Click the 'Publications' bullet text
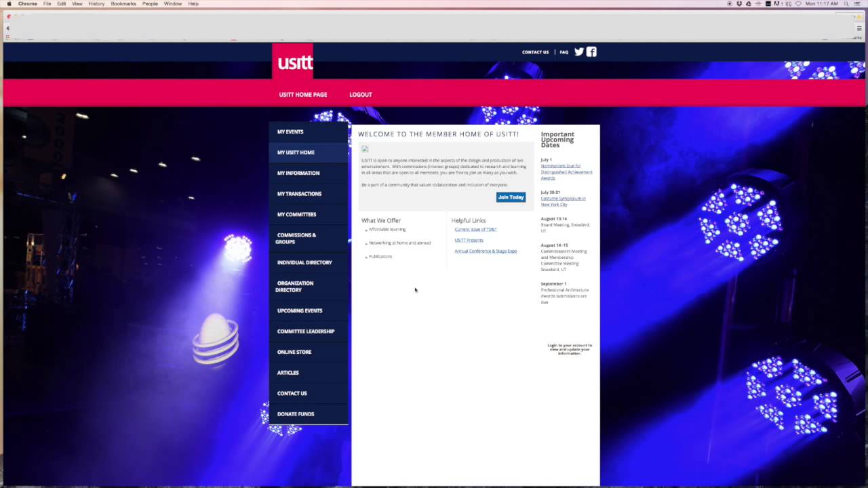Viewport: 868px width, 488px height. pyautogui.click(x=380, y=256)
